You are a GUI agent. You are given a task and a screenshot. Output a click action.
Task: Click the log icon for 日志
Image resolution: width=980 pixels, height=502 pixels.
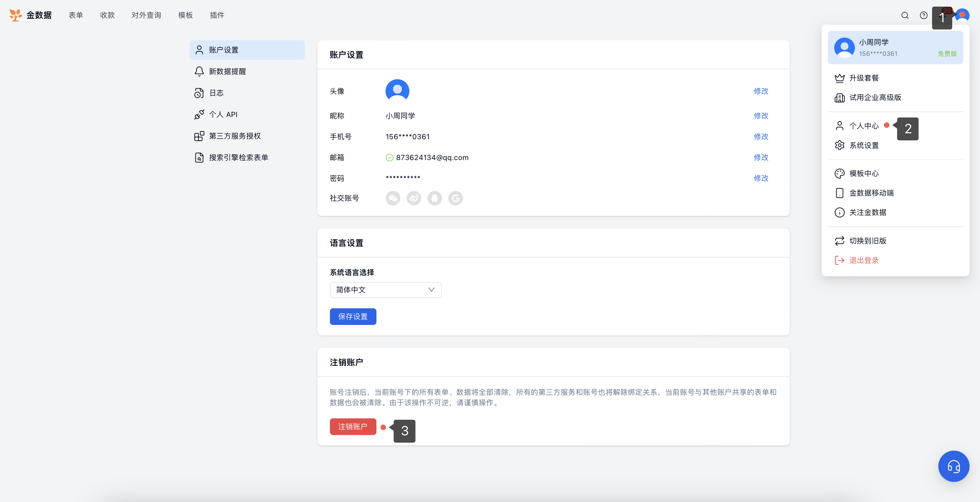pos(199,93)
